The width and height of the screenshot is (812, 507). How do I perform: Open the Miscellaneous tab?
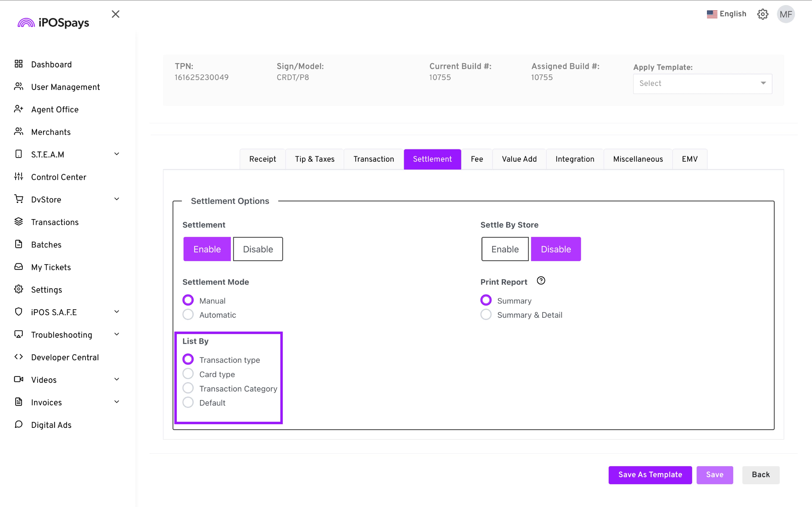(638, 159)
